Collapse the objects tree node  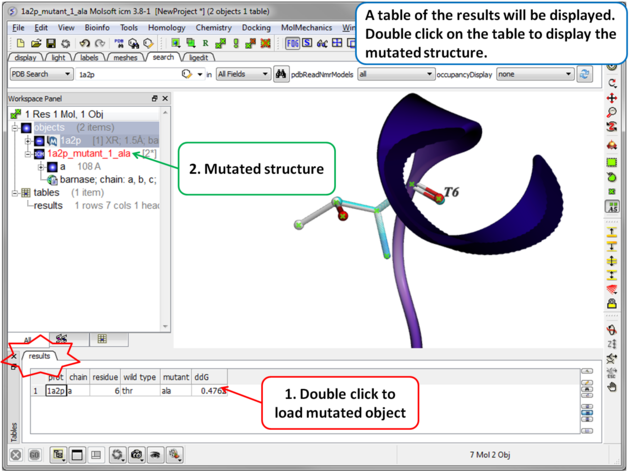[x=15, y=128]
